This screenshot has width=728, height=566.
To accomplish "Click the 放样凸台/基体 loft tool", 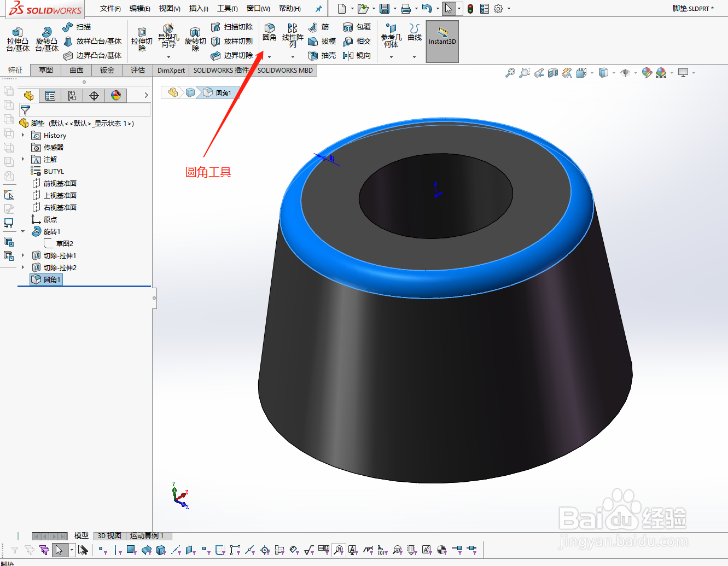I will [x=92, y=41].
